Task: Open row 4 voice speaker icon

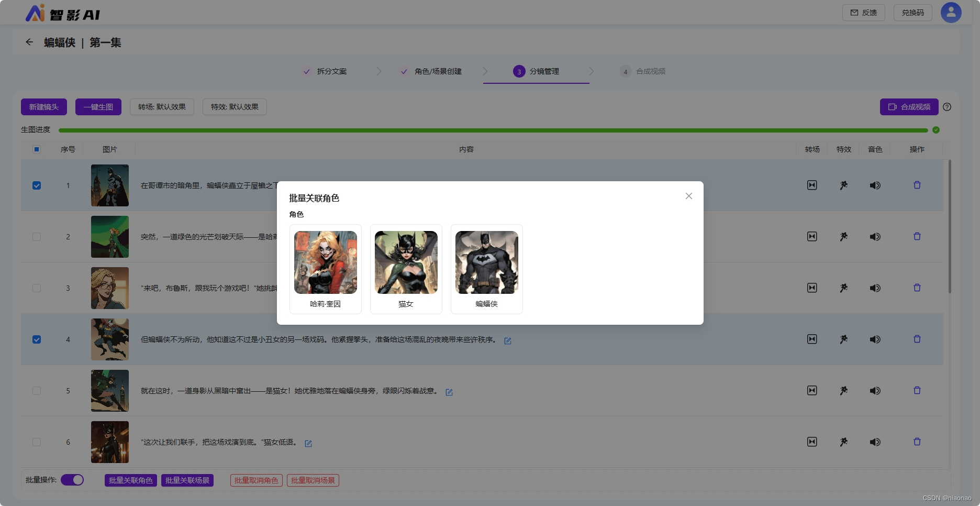Action: tap(875, 339)
